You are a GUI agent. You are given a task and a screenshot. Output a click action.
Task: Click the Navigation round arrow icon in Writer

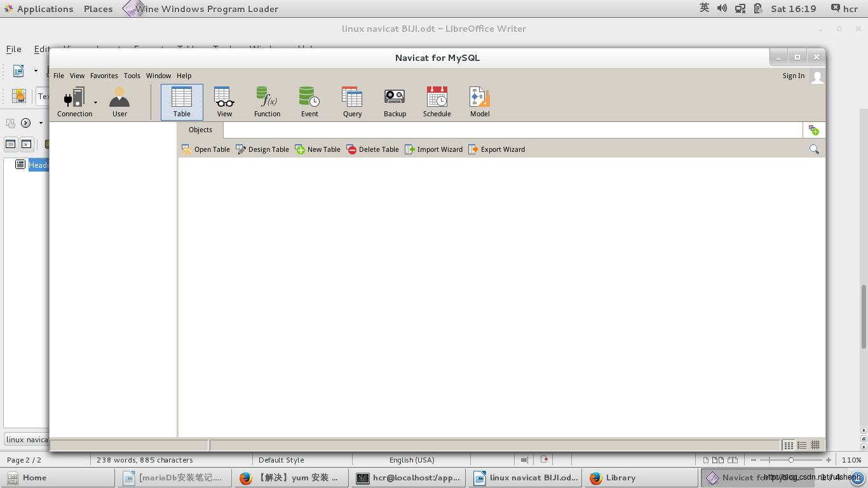[26, 123]
